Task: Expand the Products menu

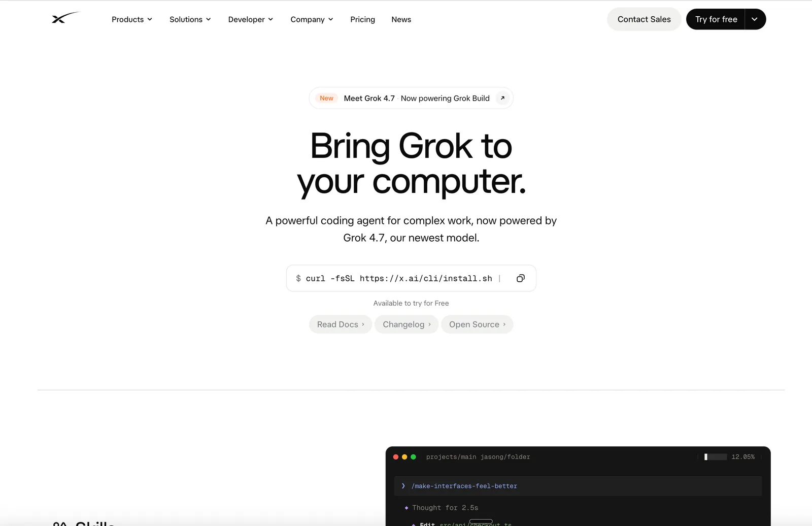Action: pos(132,19)
